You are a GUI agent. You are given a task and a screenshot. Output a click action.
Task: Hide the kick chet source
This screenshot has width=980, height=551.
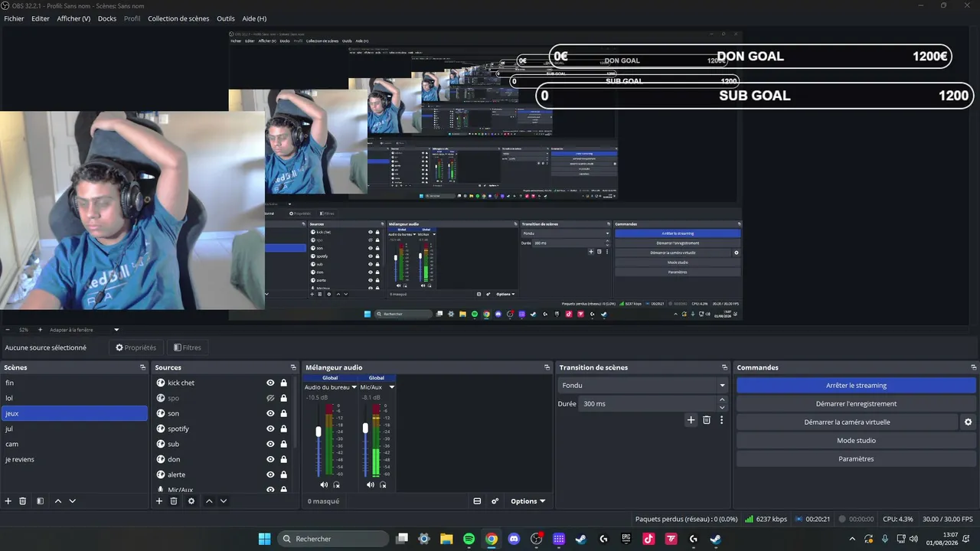click(x=270, y=383)
